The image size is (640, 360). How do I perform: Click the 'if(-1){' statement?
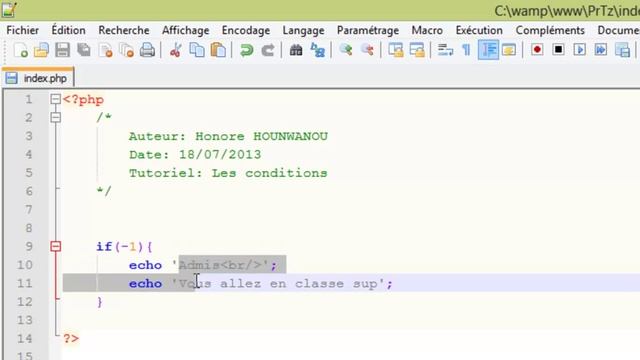pyautogui.click(x=124, y=247)
